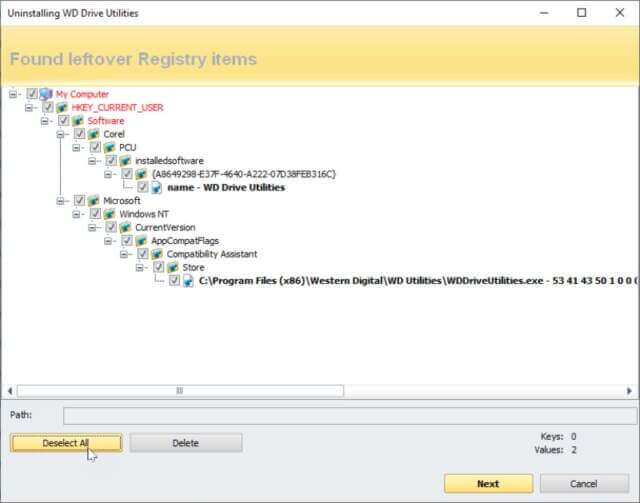
Task: Cancel the uninstall wizard
Action: tap(584, 484)
